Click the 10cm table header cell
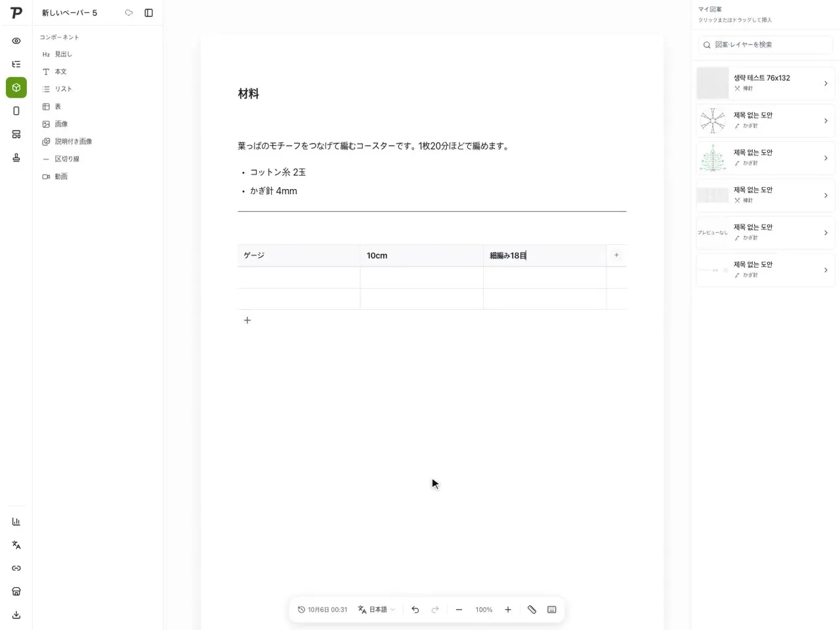This screenshot has height=630, width=840. (421, 255)
